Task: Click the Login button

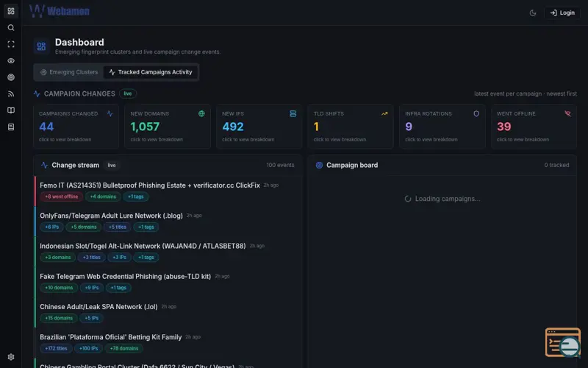Action: tap(562, 13)
